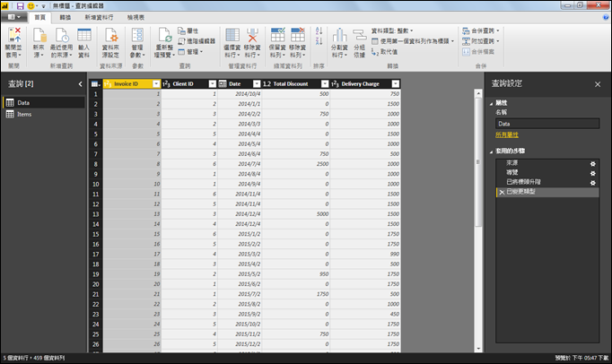The width and height of the screenshot is (612, 364).
Task: Collapse the 屬性 section in query settings
Action: coord(492,103)
